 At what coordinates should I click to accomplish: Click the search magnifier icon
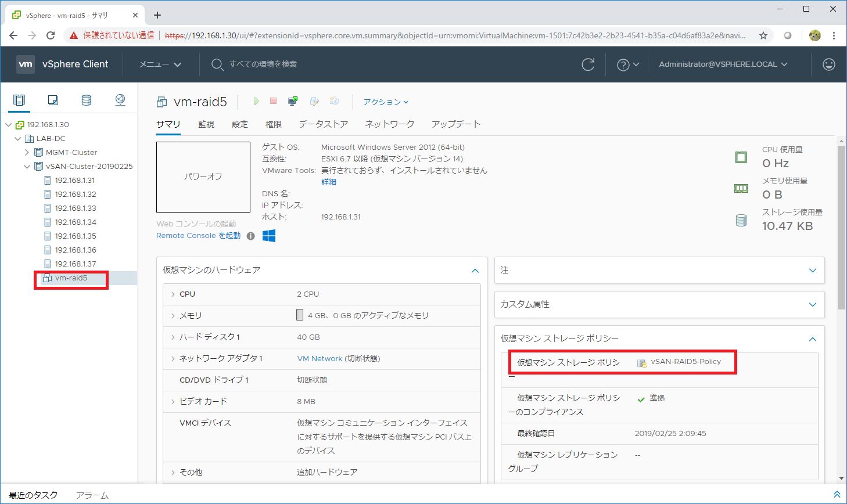[217, 64]
